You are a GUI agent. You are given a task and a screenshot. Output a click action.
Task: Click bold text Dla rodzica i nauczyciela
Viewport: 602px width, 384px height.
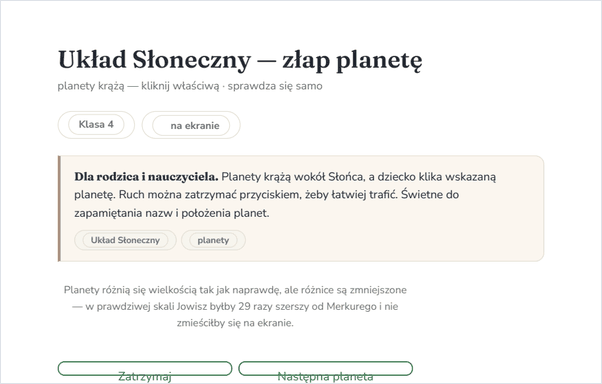pos(146,177)
